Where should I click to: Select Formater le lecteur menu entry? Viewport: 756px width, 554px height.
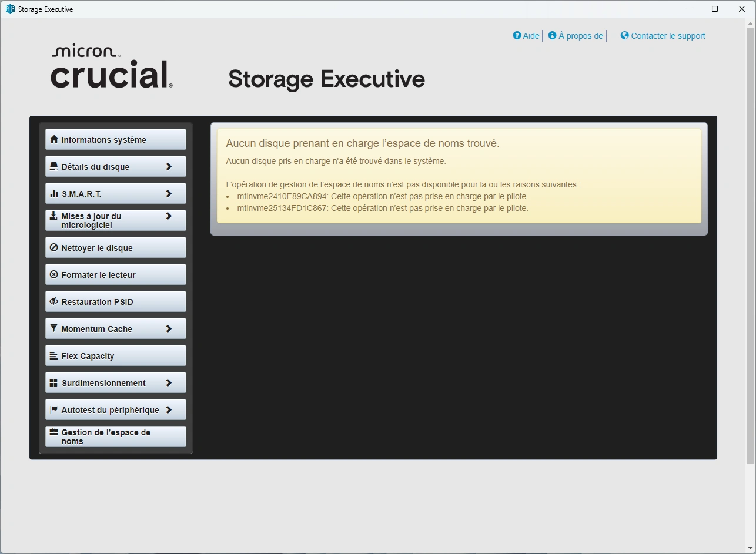click(116, 275)
